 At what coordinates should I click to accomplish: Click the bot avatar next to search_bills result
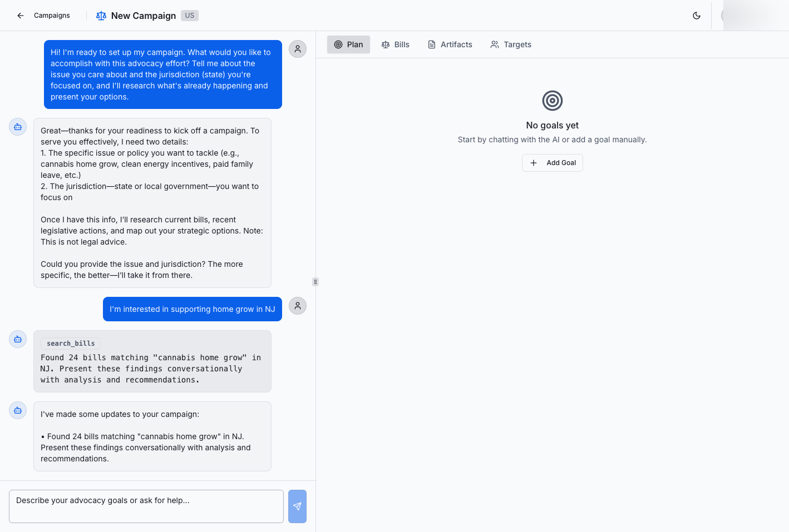pyautogui.click(x=18, y=339)
